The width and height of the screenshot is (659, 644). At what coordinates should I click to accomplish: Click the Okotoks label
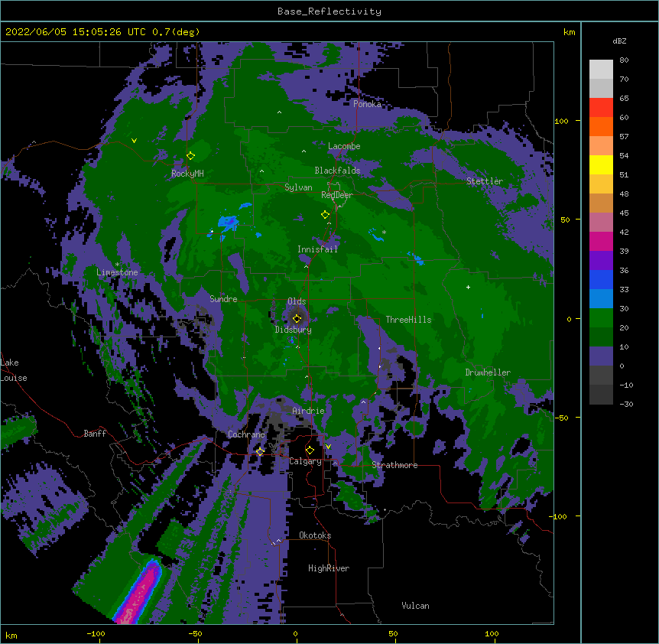[315, 535]
